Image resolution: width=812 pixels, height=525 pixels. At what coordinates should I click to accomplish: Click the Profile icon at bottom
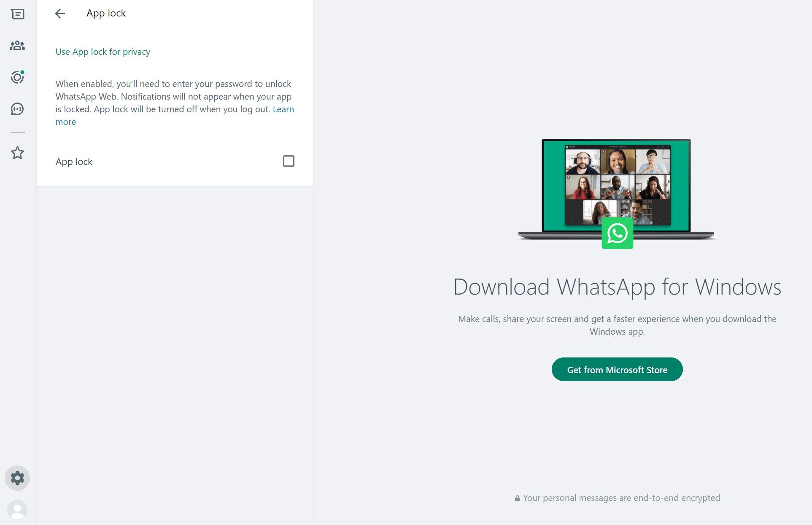point(17,509)
